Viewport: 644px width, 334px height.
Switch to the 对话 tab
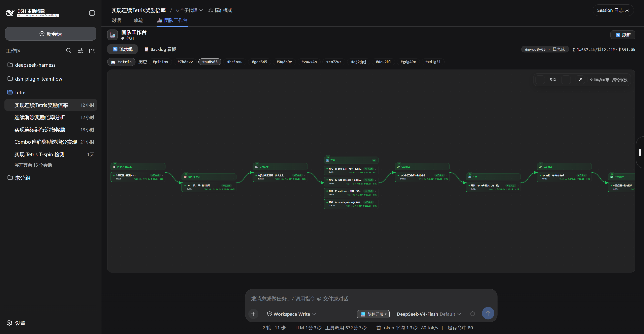tap(116, 20)
